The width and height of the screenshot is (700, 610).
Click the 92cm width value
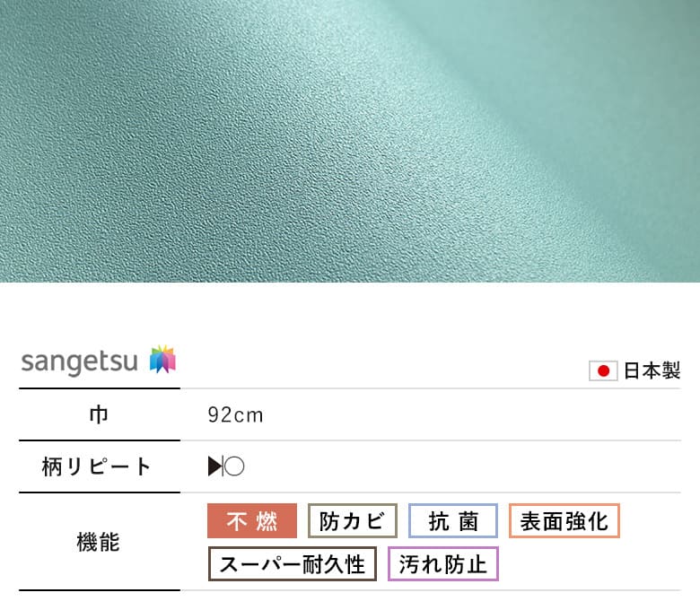click(x=236, y=415)
